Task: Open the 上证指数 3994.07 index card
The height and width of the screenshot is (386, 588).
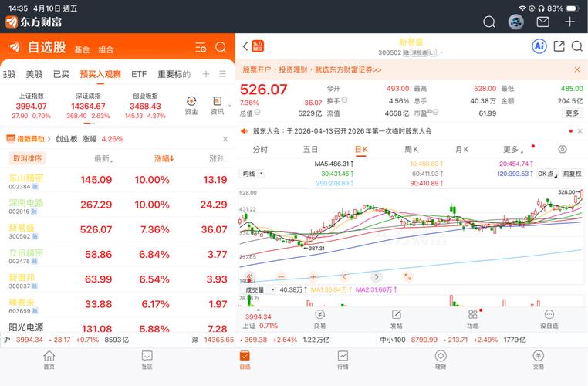Action: pyautogui.click(x=31, y=106)
